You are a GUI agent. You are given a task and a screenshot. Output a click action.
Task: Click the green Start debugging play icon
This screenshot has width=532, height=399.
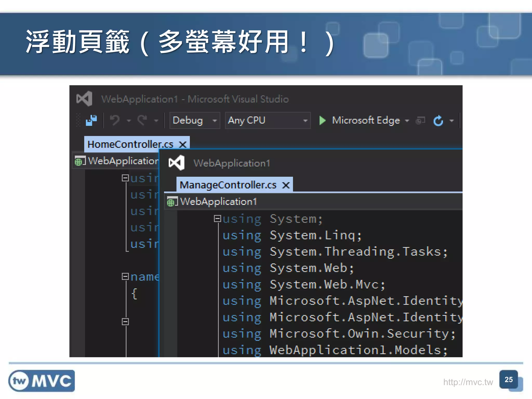pyautogui.click(x=322, y=121)
